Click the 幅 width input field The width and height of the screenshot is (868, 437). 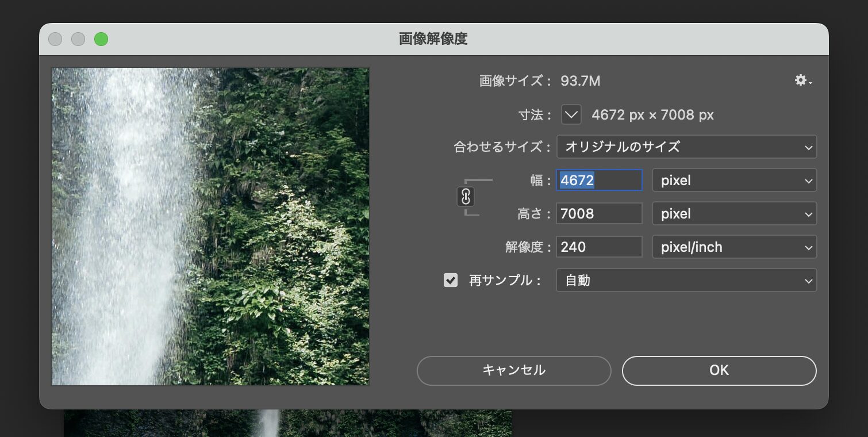(x=599, y=181)
